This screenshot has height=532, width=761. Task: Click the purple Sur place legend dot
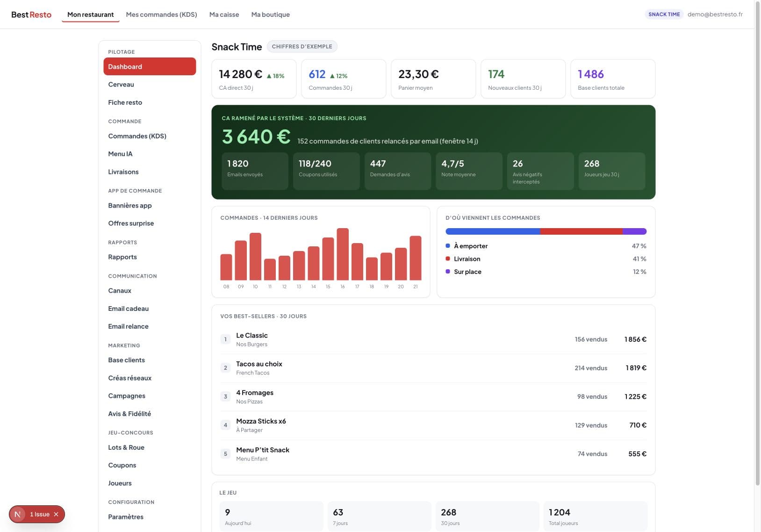[448, 271]
